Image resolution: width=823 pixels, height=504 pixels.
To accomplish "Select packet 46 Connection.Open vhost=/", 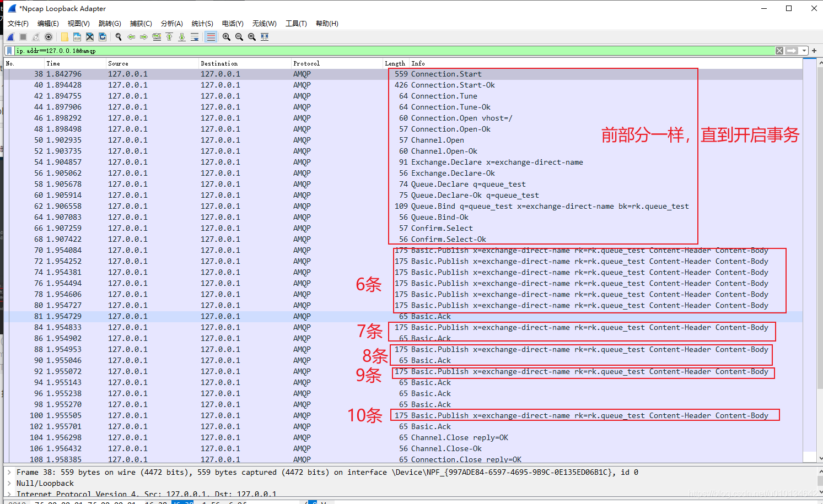I will click(403, 118).
